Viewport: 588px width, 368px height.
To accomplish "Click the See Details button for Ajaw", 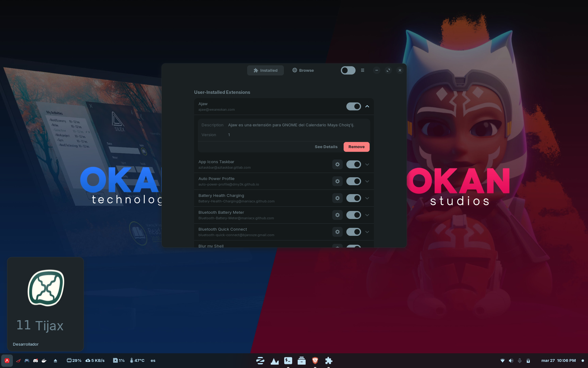I will [x=326, y=147].
